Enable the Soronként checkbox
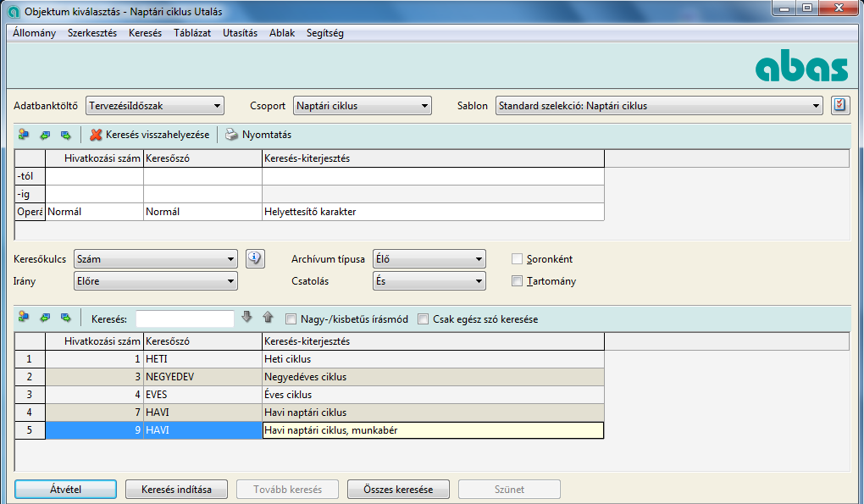The height and width of the screenshot is (504, 864). pyautogui.click(x=517, y=259)
